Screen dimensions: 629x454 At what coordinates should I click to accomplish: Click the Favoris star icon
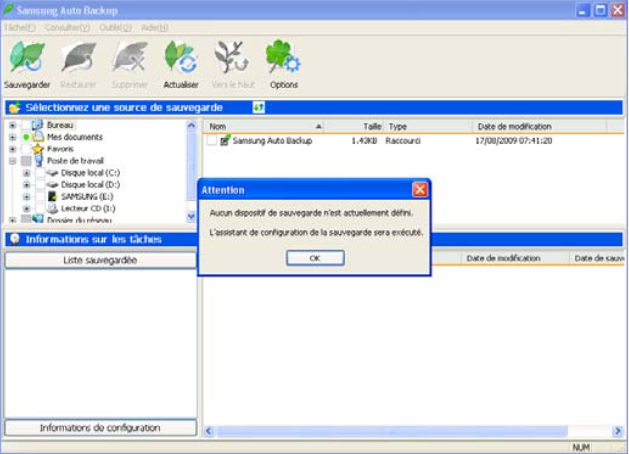coord(38,149)
